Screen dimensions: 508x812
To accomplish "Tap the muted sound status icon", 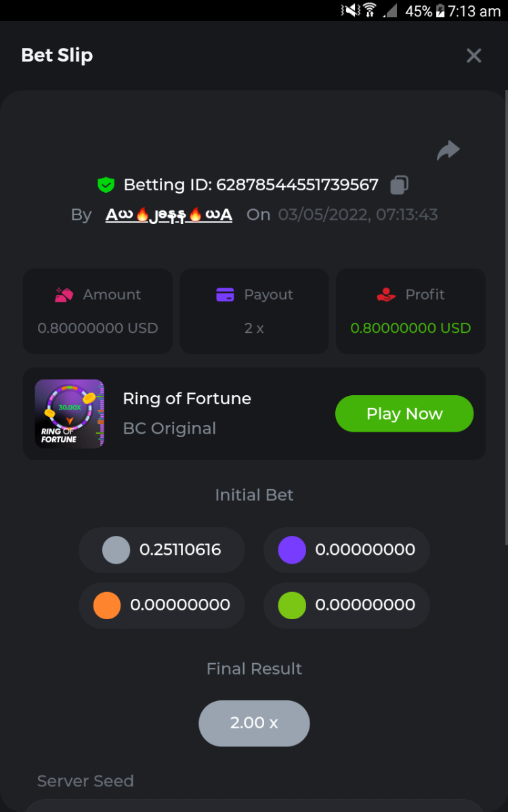I will (350, 10).
